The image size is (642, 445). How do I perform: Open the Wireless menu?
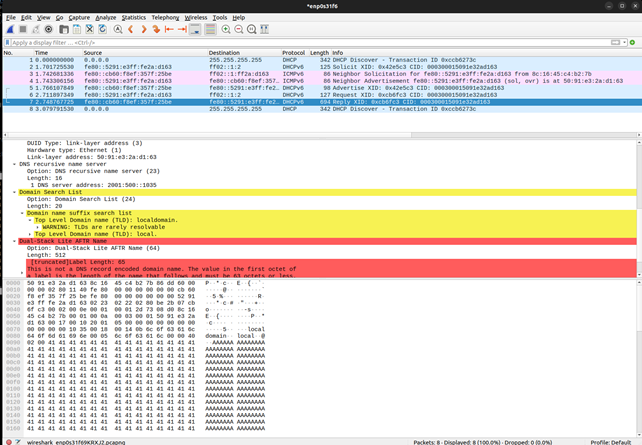196,18
